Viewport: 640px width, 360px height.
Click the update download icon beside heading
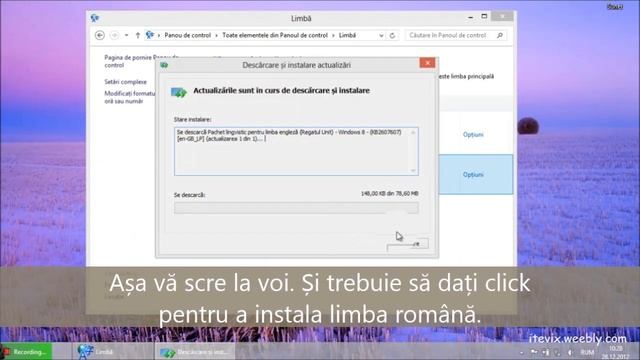pos(178,92)
